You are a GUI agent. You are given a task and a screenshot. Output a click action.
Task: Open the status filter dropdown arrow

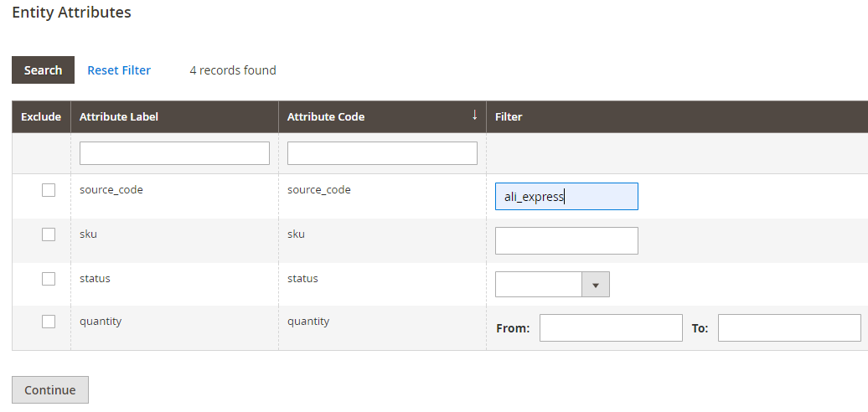click(x=596, y=284)
